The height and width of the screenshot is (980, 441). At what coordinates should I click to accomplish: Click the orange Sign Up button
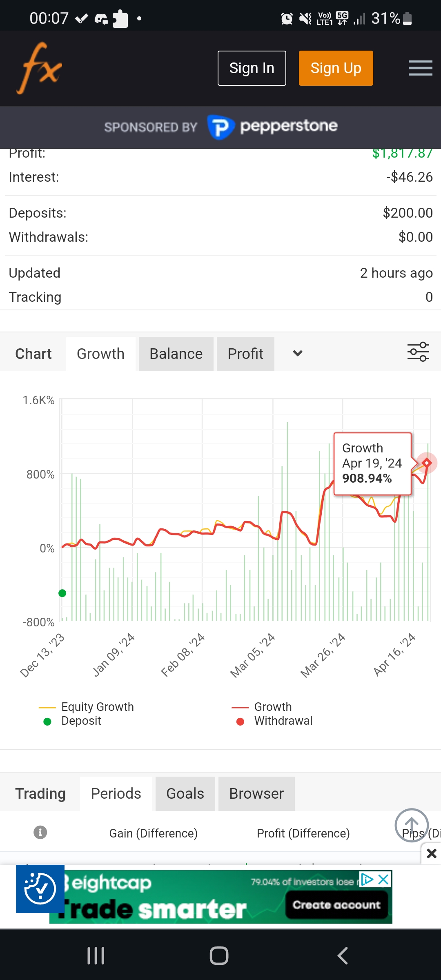coord(336,68)
